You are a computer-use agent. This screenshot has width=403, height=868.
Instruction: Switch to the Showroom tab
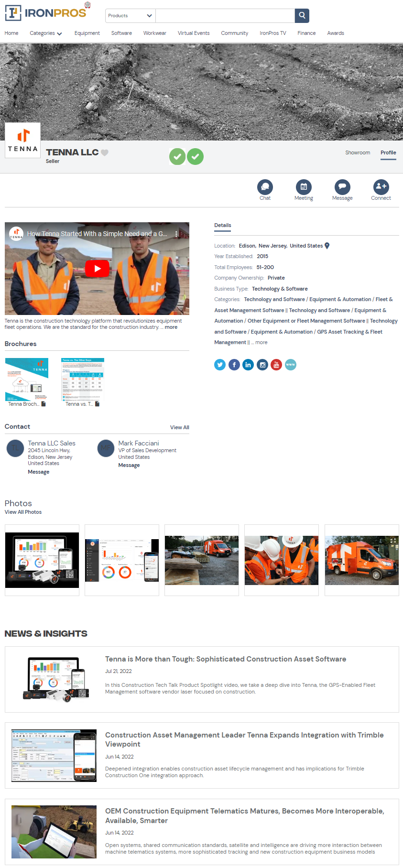point(358,153)
